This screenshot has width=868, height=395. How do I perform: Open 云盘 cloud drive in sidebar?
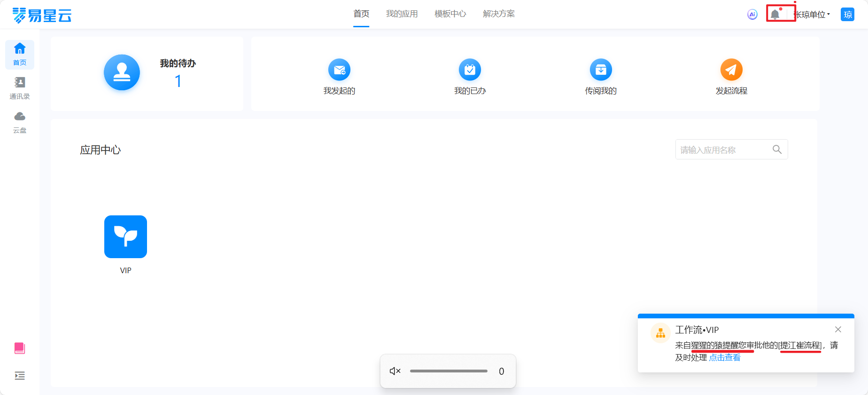[x=20, y=122]
